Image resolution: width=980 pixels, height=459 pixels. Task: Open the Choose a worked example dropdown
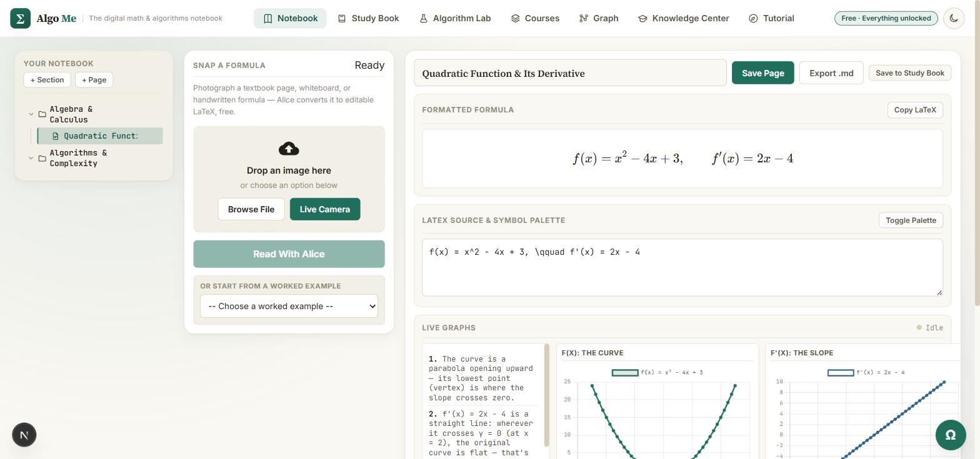pos(289,306)
